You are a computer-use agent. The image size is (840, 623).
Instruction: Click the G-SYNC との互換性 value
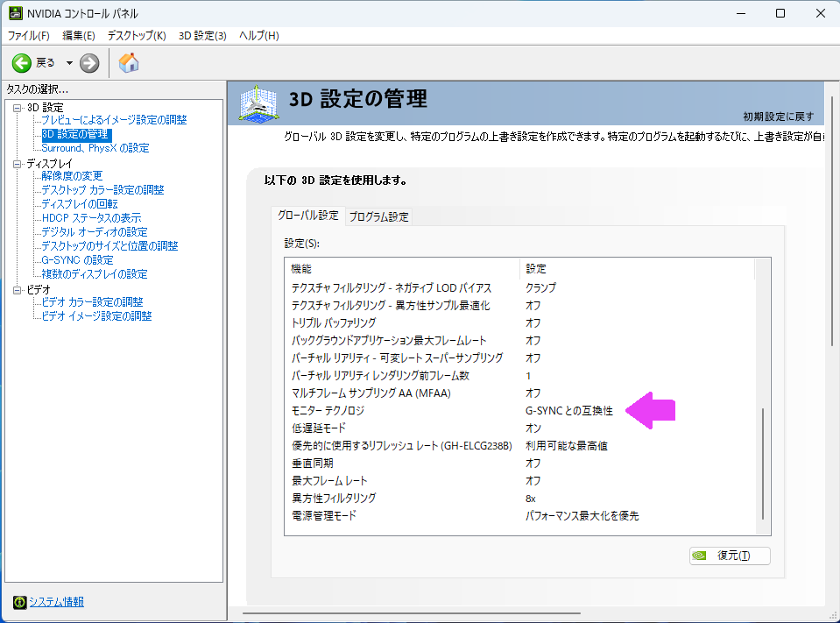(x=569, y=411)
